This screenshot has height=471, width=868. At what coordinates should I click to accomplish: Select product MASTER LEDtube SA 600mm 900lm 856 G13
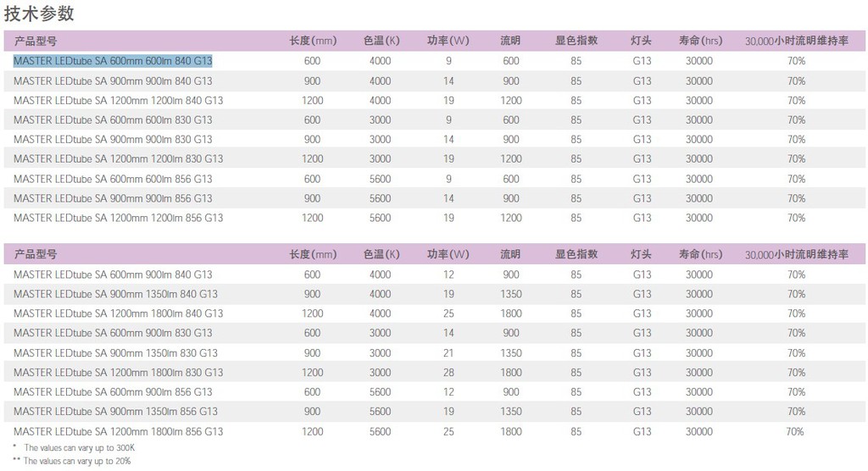point(113,392)
